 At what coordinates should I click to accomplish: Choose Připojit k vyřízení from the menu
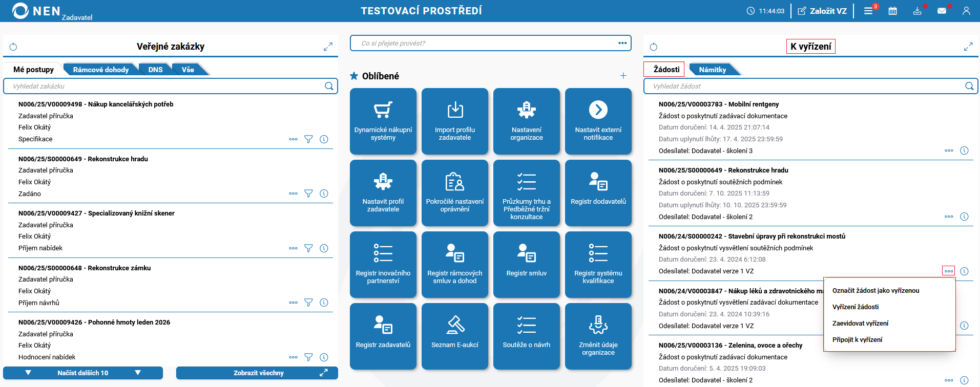click(x=858, y=340)
